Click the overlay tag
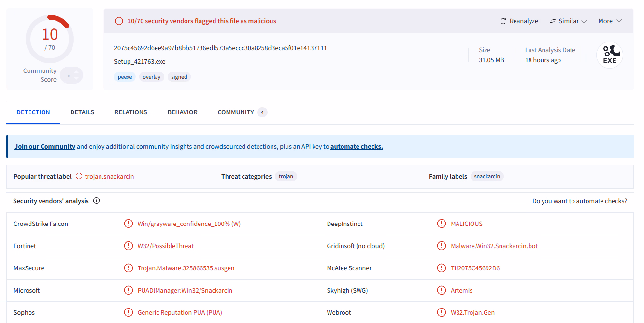This screenshot has height=323, width=644. 152,77
